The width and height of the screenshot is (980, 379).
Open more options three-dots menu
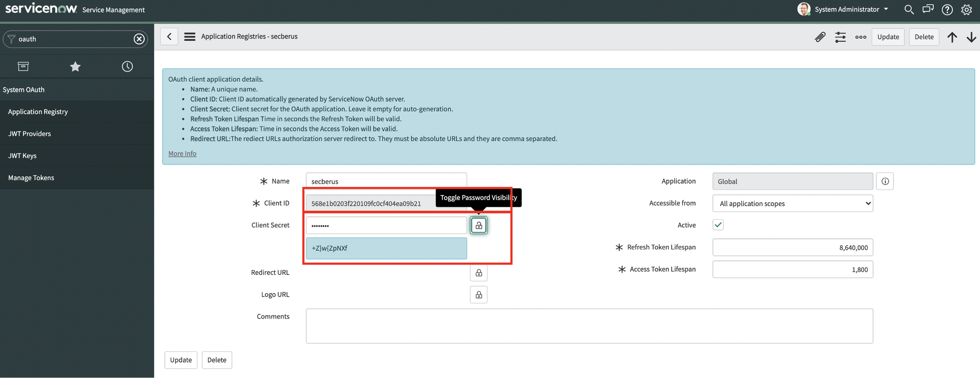point(861,37)
